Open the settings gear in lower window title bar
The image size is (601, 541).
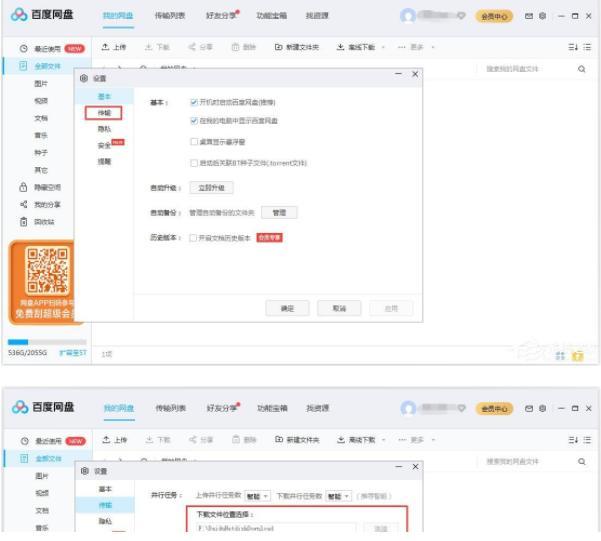tap(542, 408)
